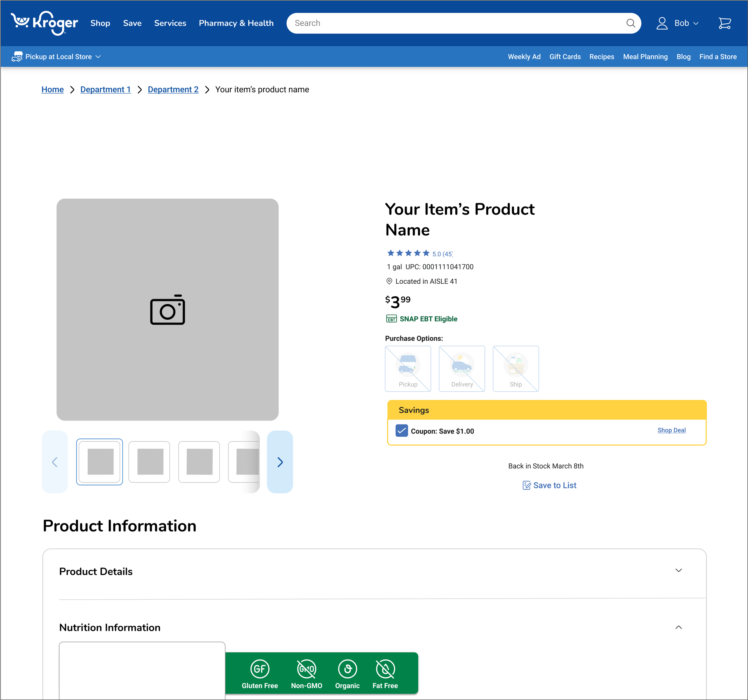
Task: Click the five-star rating
Action: (x=408, y=253)
